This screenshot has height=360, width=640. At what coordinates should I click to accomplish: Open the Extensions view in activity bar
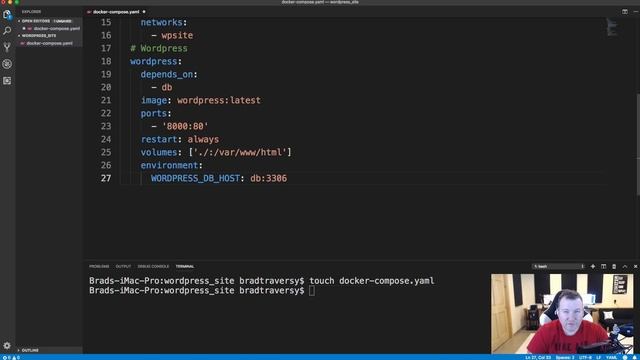coord(7,81)
